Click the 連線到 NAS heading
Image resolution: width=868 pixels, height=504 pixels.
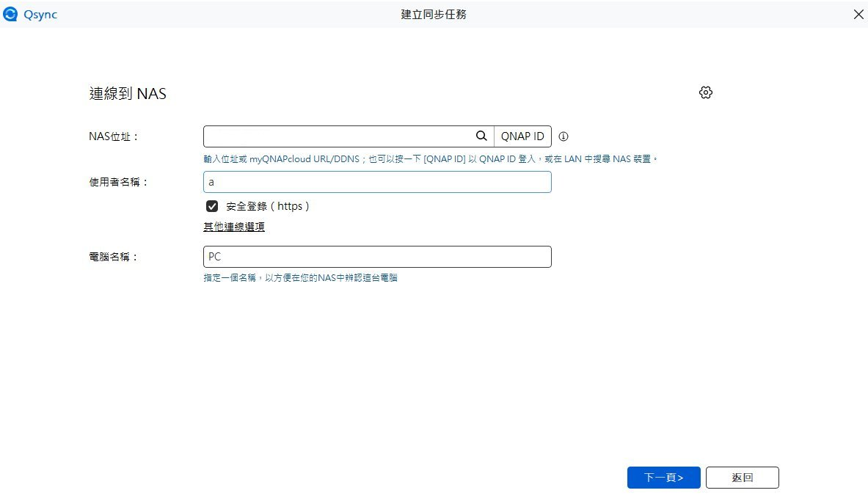(x=127, y=94)
